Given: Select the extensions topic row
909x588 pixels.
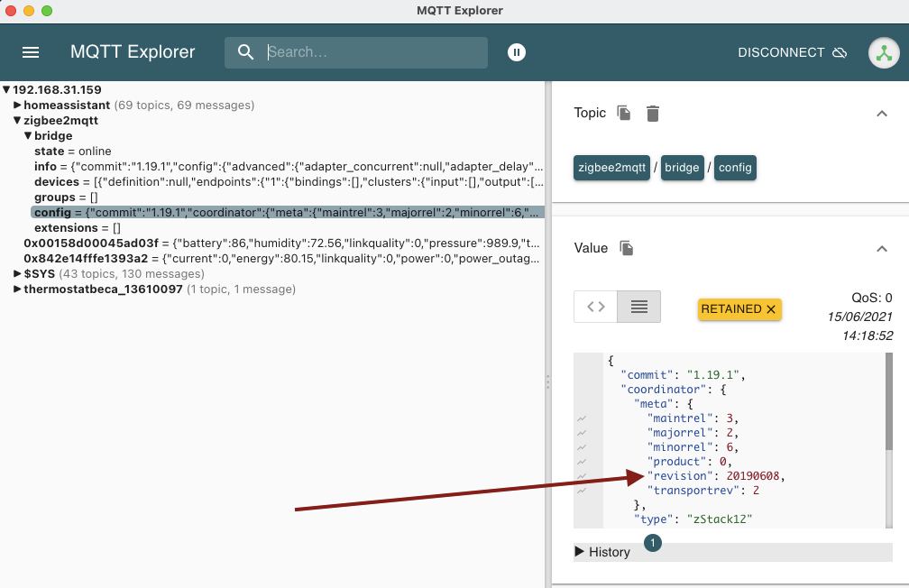Looking at the screenshot, I should click(78, 228).
